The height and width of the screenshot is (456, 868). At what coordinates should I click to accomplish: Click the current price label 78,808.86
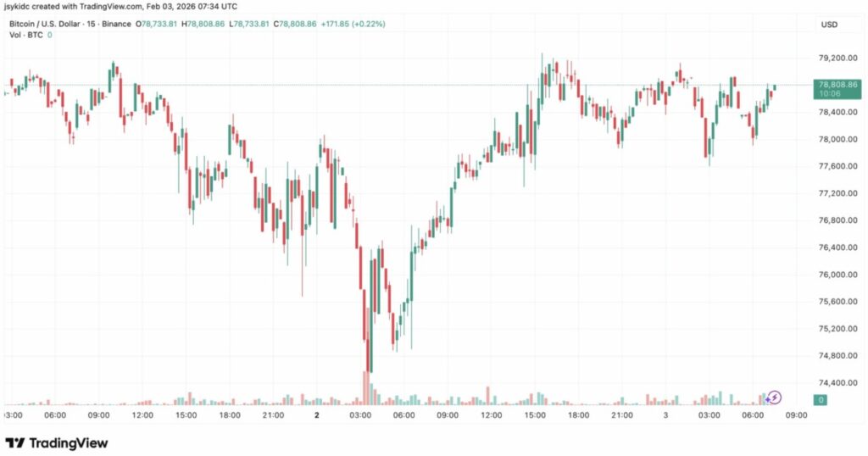click(x=836, y=86)
